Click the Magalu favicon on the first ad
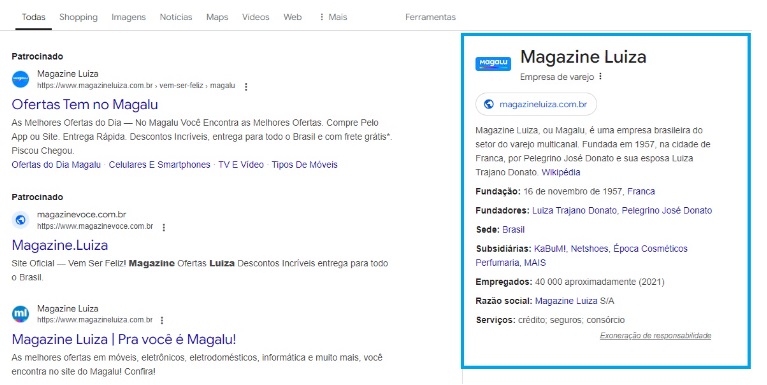767x385 pixels. pos(21,79)
